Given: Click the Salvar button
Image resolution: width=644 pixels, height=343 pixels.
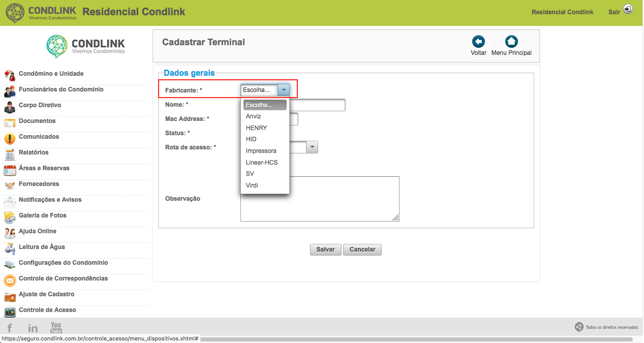Looking at the screenshot, I should 325,250.
